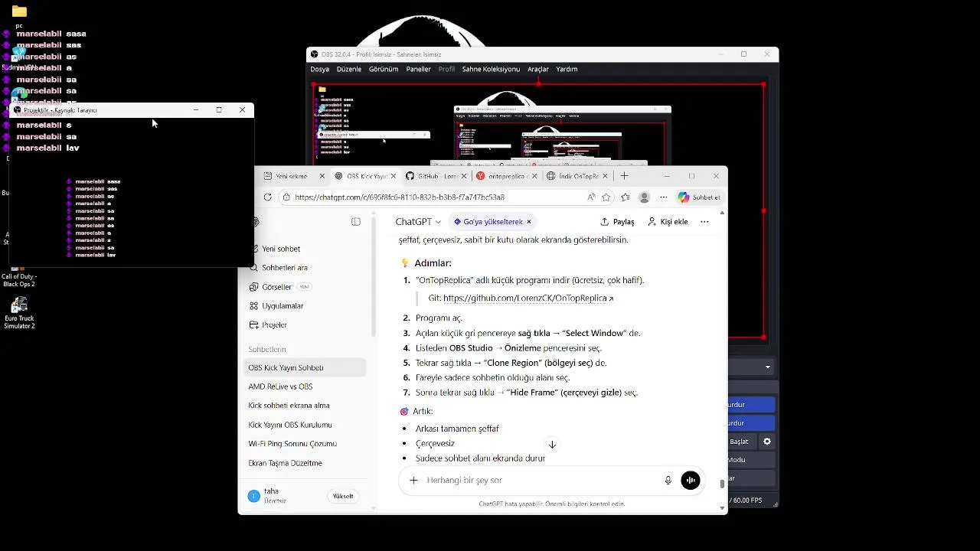Image resolution: width=980 pixels, height=551 pixels.
Task: Click the browser address bar URL
Action: [x=400, y=197]
